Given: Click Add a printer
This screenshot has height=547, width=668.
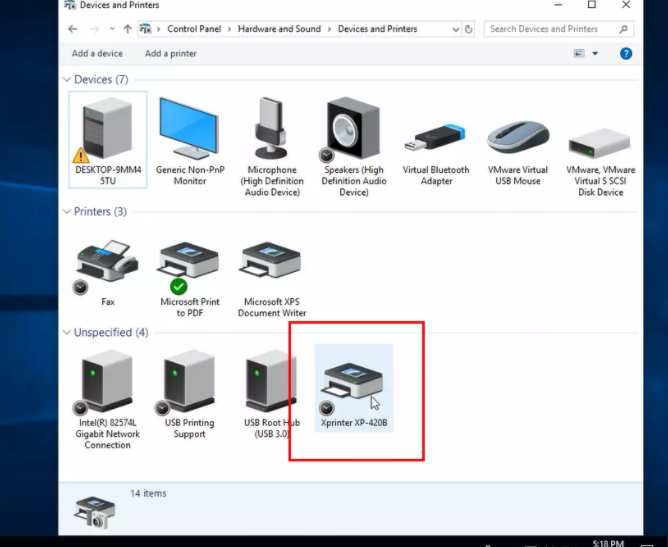Looking at the screenshot, I should 170,53.
